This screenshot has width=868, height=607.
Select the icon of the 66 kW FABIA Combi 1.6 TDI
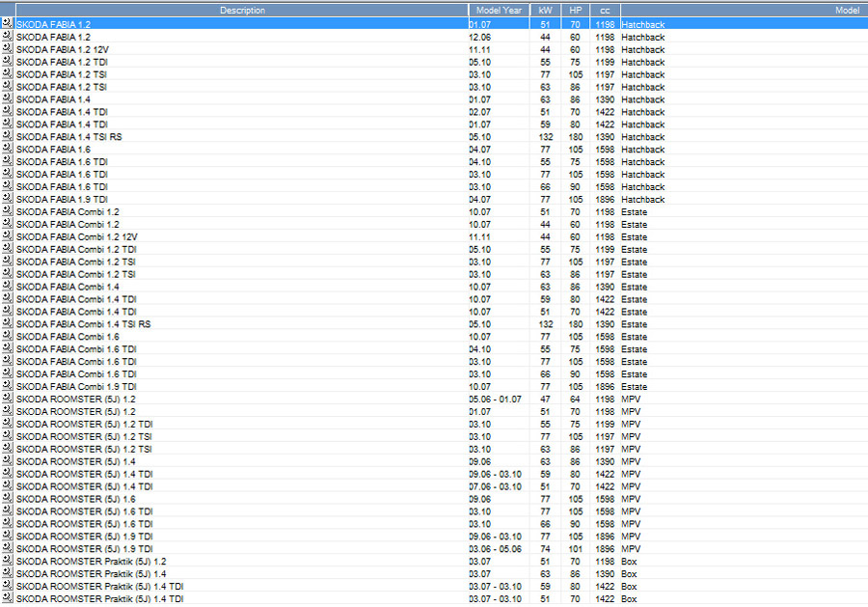7,372
